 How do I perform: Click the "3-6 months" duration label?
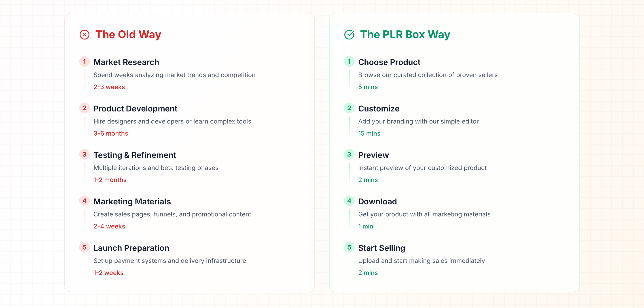(x=111, y=133)
